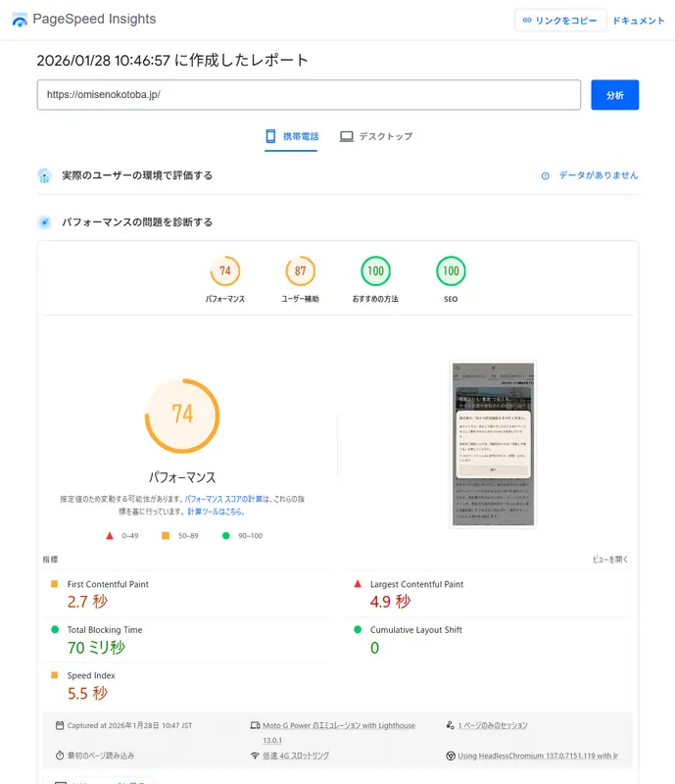Click the Total Blocking Time label
675x784 pixels.
click(x=105, y=630)
